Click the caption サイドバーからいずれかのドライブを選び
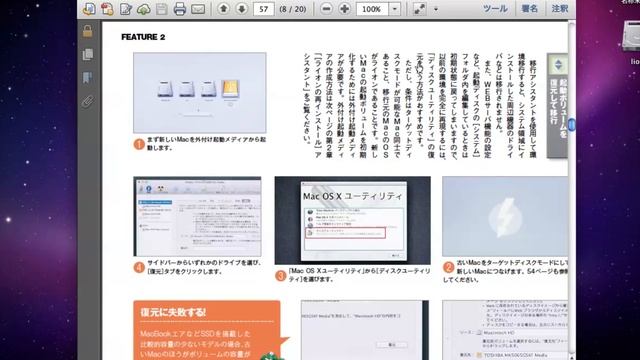This screenshot has height=360, width=640. pos(204,267)
